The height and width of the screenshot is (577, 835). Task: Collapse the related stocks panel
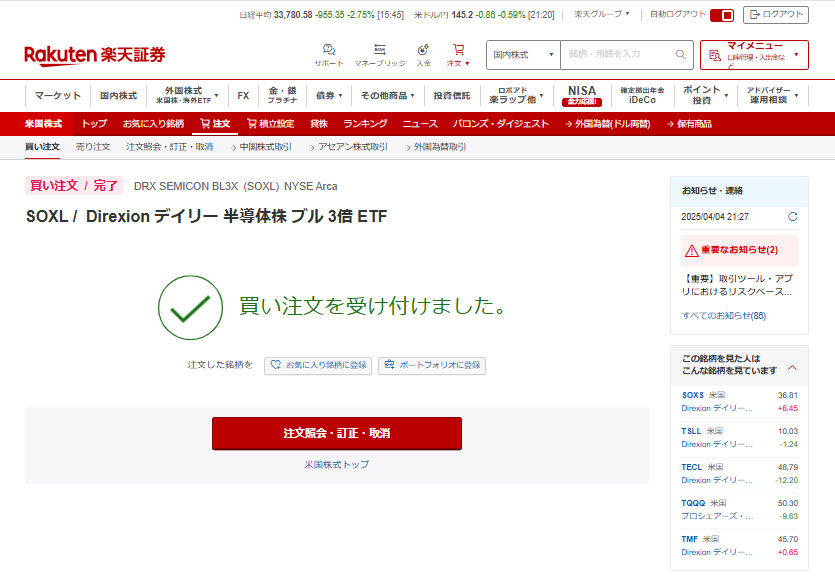793,366
